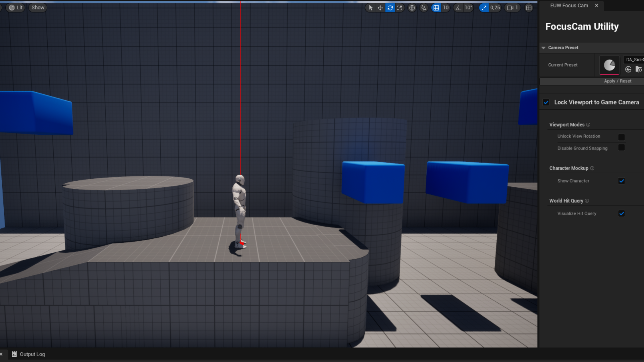Open the Output Log tab

[29, 354]
